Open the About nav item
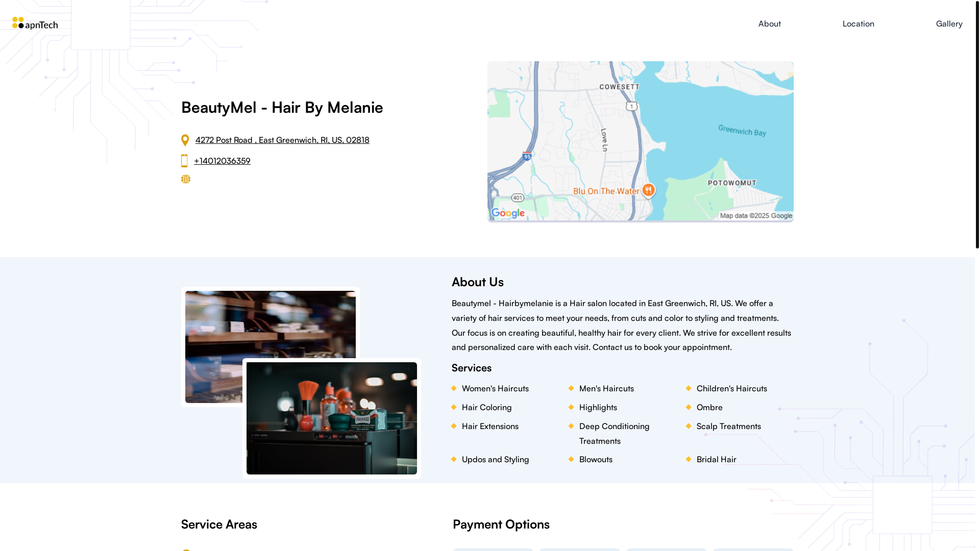980x551 pixels. point(769,24)
